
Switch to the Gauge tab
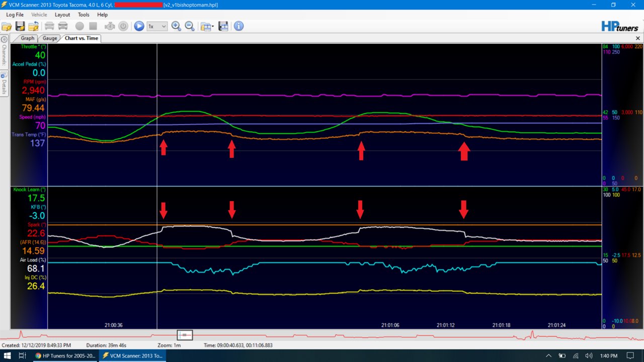(50, 38)
